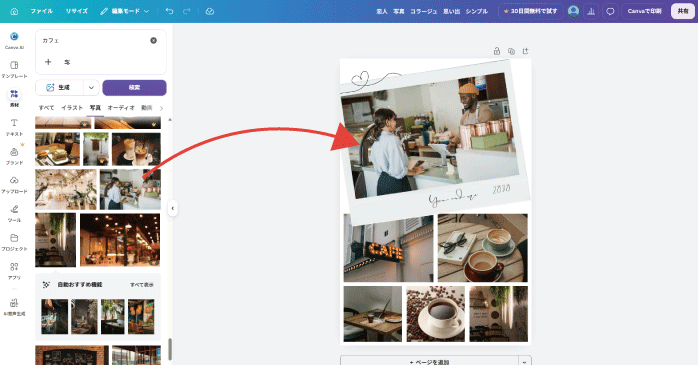This screenshot has width=698, height=365.
Task: Open ブランド brand panel
Action: pos(14,156)
